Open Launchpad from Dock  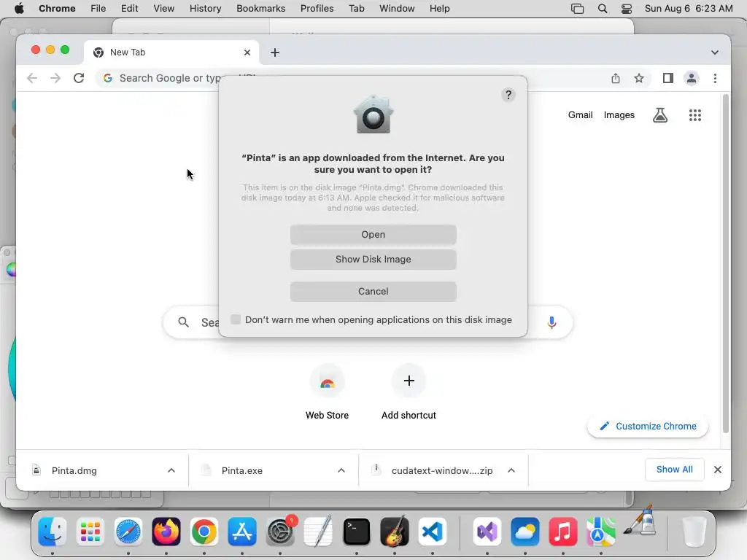tap(90, 531)
